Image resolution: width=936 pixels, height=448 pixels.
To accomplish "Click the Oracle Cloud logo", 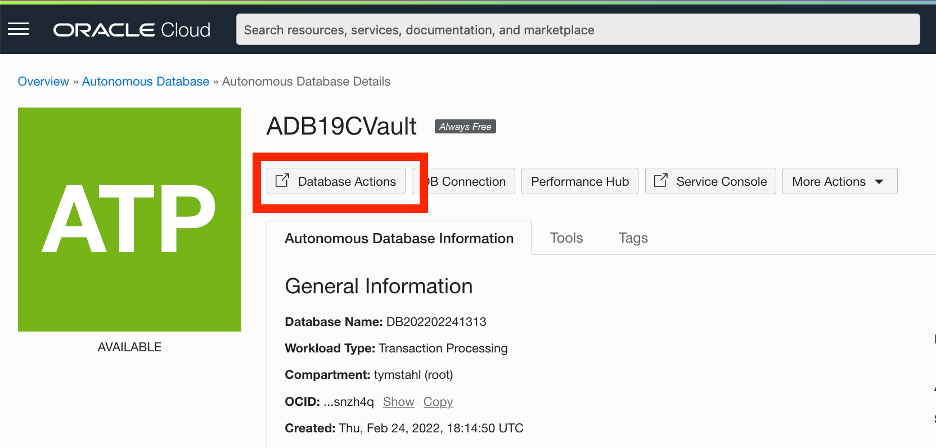I will coord(131,30).
